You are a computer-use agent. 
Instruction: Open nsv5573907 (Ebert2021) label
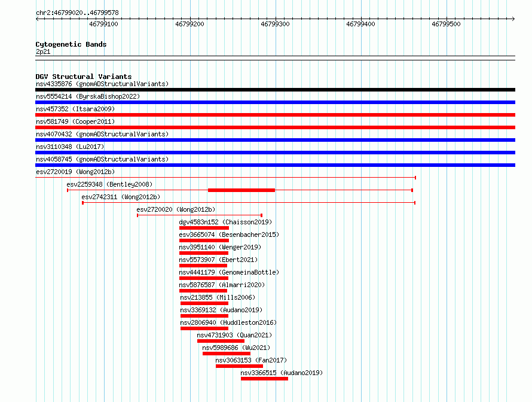coord(218,260)
